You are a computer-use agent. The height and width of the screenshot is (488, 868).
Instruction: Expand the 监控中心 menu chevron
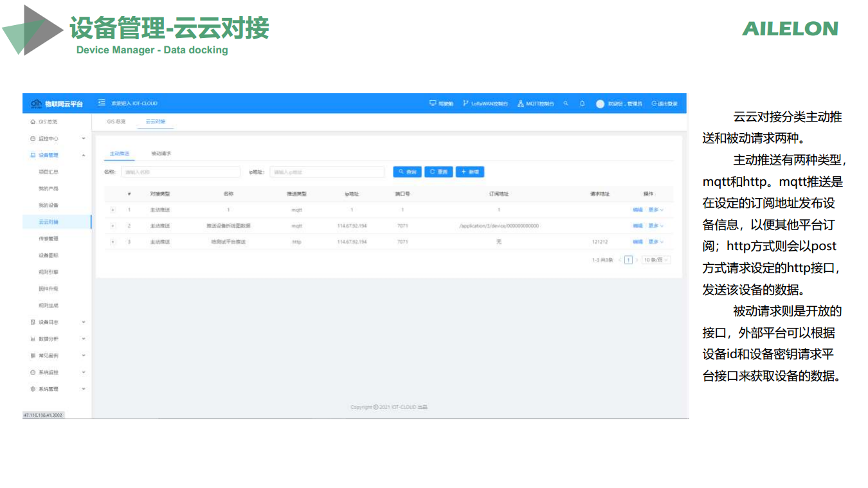tap(84, 138)
